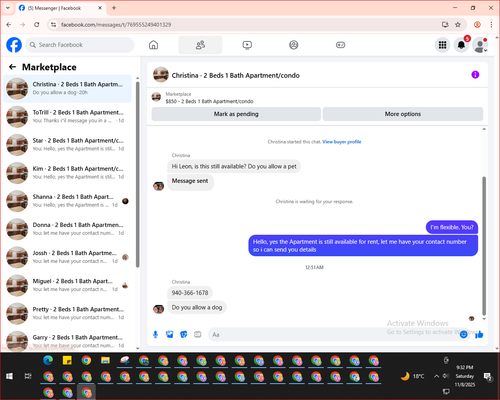Screen dimensions: 500x400
Task: Click the back arrow next to Marketplace
Action: tap(13, 67)
